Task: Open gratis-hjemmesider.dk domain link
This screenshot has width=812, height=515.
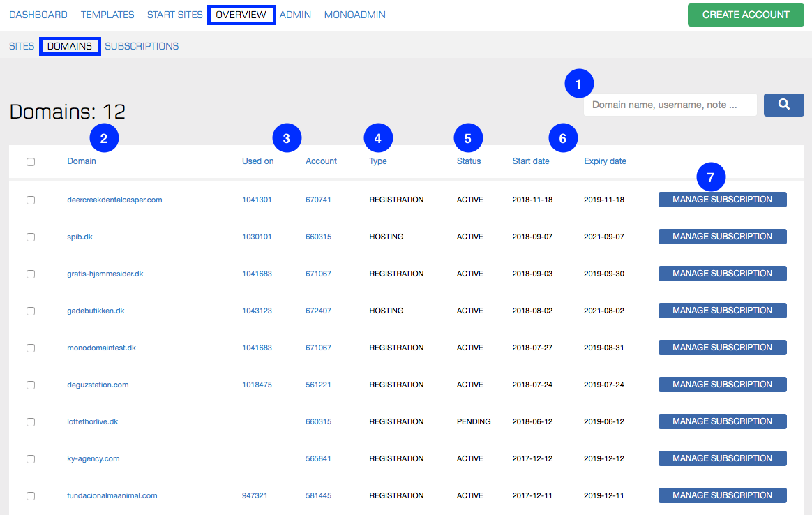Action: 105,274
